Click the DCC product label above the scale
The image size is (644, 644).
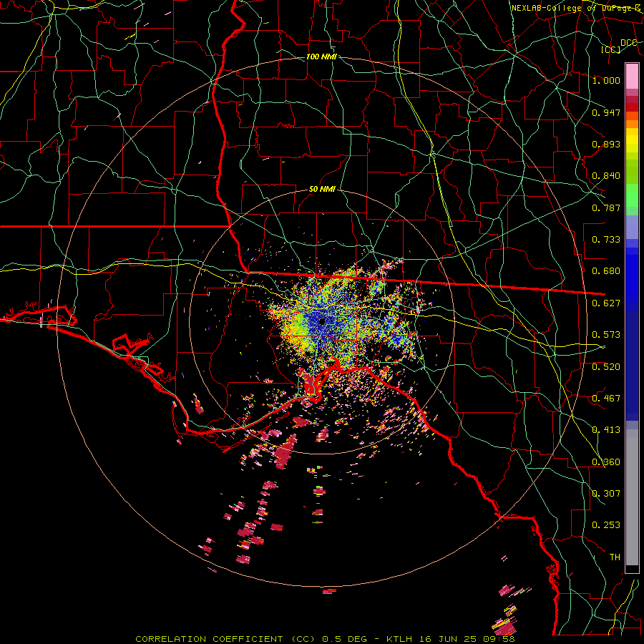pos(628,43)
